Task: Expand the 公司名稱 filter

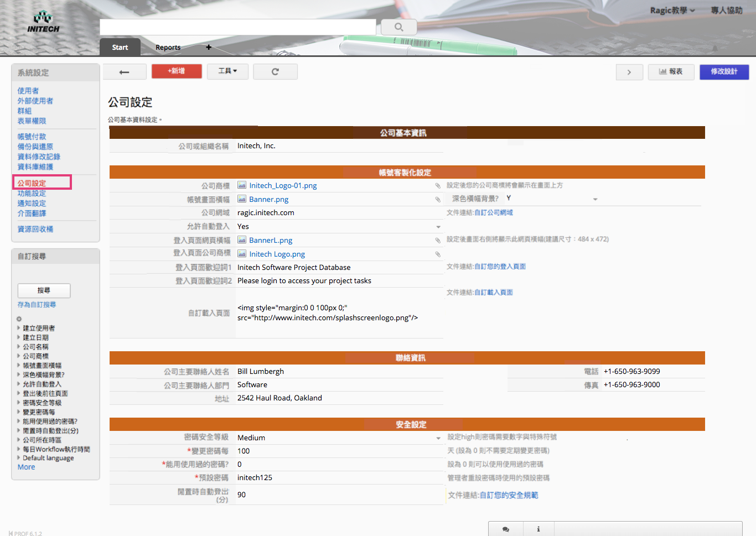Action: point(33,347)
